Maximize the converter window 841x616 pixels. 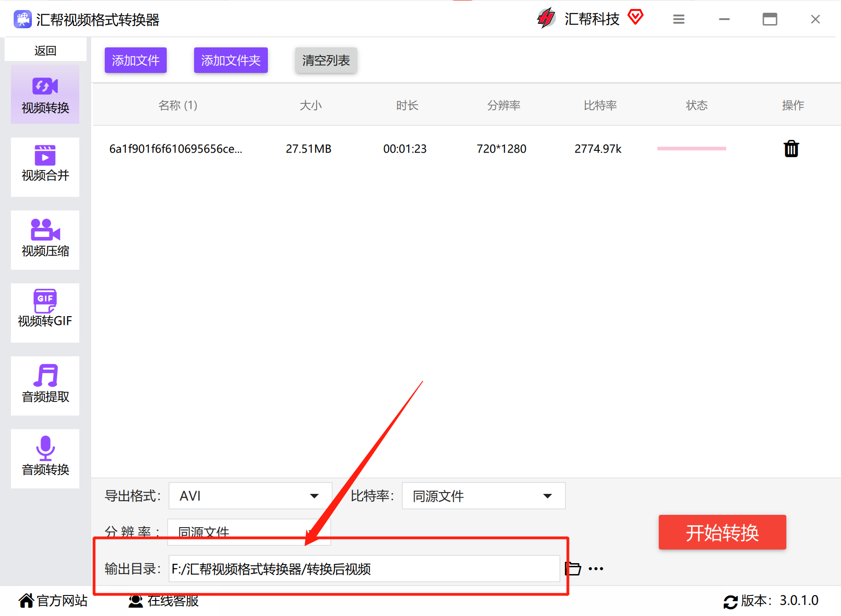click(x=770, y=19)
